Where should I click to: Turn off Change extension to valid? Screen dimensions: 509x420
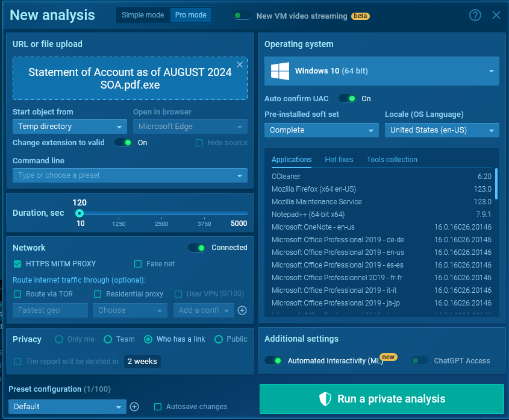[123, 143]
